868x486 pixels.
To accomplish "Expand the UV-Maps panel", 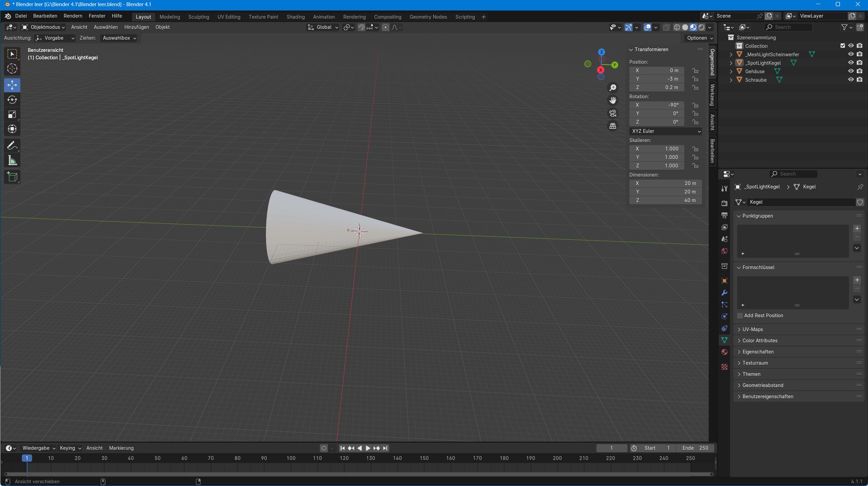I will click(753, 330).
